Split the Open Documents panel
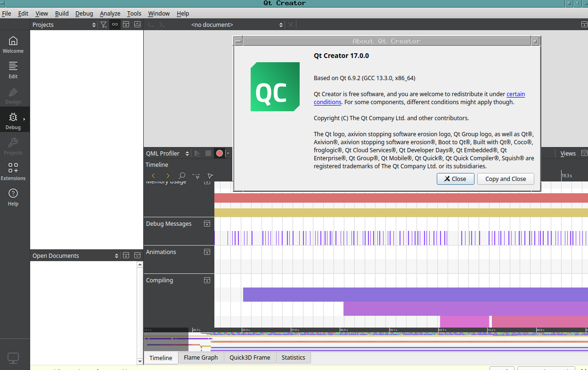 coord(126,255)
